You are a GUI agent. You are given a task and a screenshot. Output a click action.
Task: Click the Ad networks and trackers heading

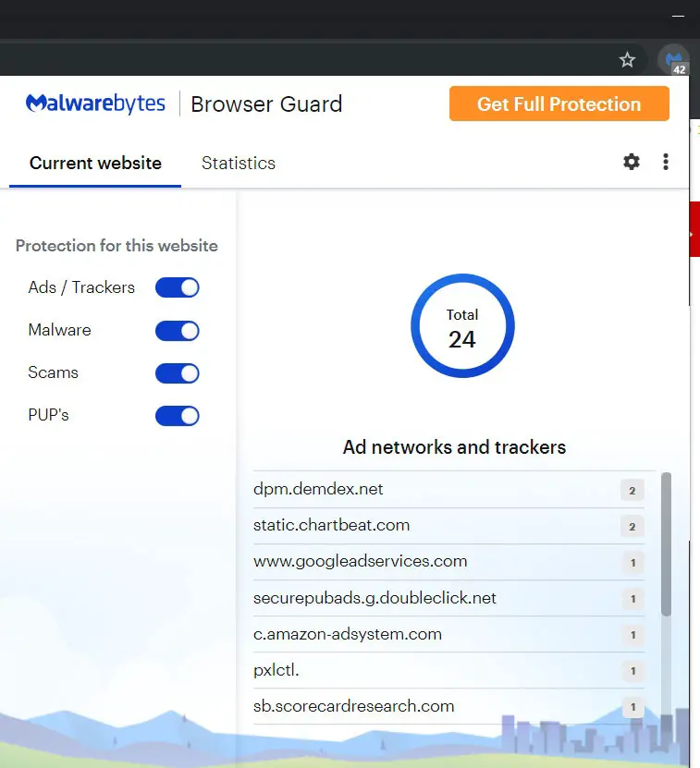tap(454, 447)
